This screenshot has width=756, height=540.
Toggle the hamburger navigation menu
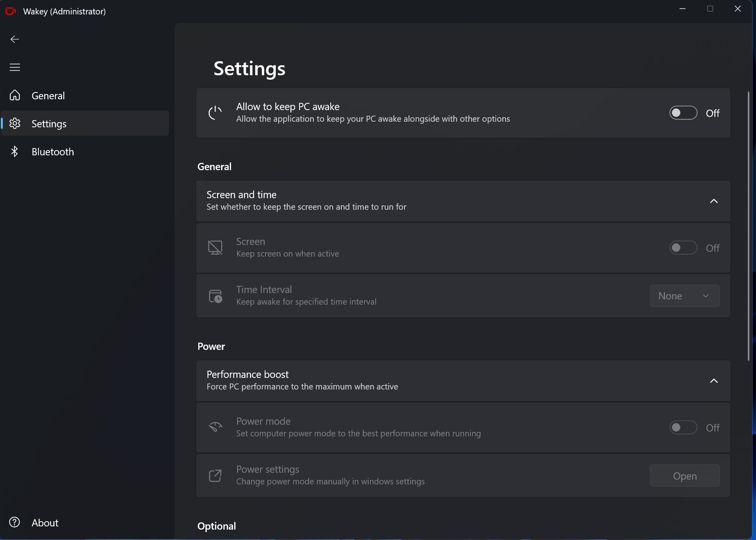click(15, 67)
